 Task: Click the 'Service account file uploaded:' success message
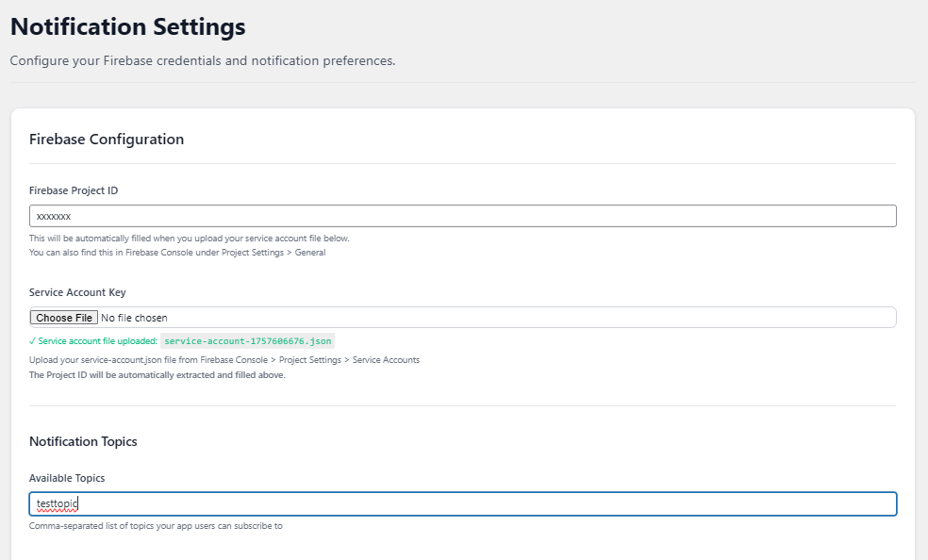click(93, 340)
